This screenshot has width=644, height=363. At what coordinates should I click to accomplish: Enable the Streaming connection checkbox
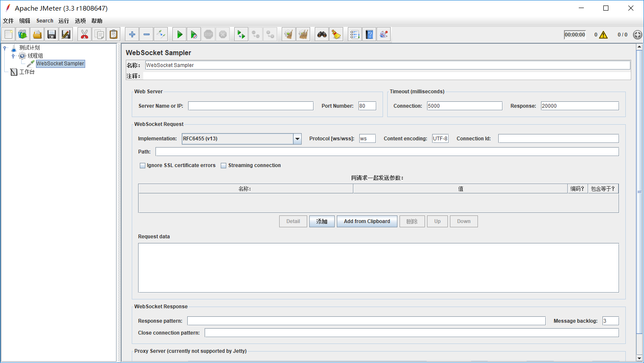(x=224, y=165)
